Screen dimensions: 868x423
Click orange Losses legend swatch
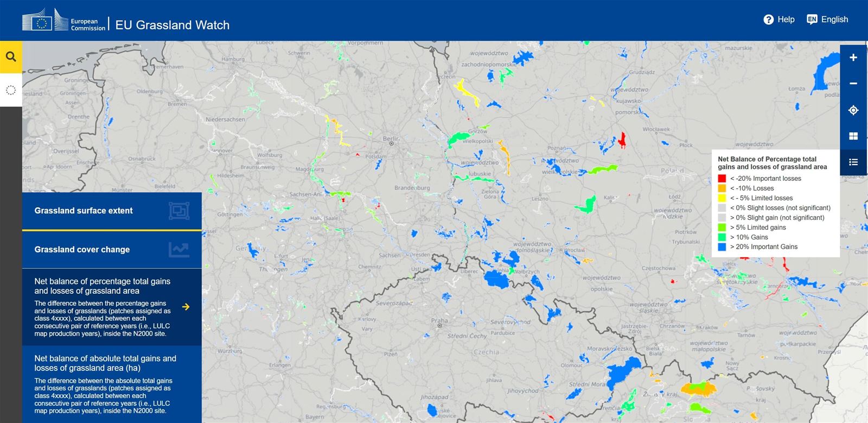point(722,188)
